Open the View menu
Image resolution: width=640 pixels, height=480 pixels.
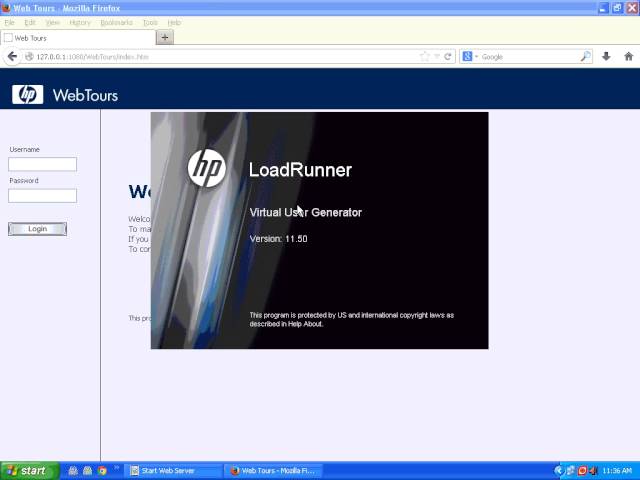pos(52,22)
